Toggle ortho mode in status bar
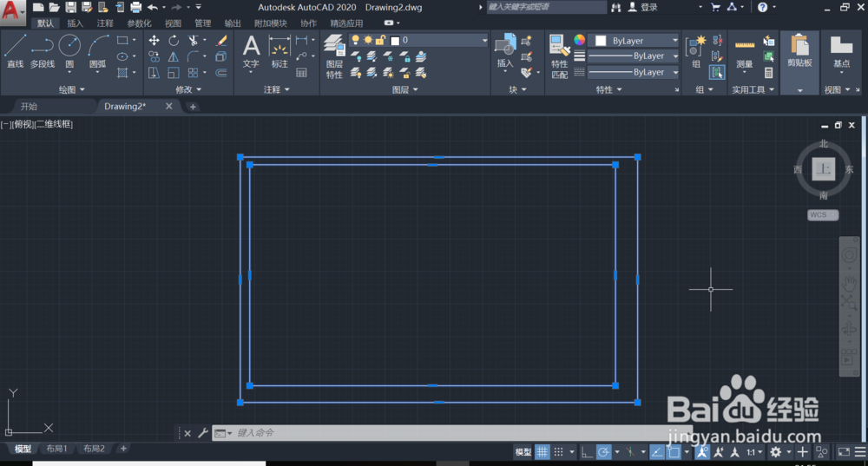This screenshot has width=868, height=466. tap(587, 452)
